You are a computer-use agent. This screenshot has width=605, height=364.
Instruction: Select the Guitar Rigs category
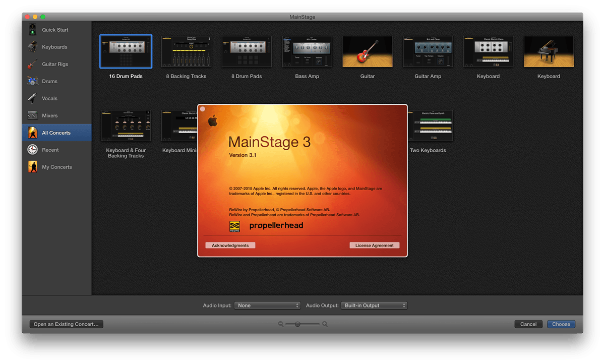tap(56, 64)
